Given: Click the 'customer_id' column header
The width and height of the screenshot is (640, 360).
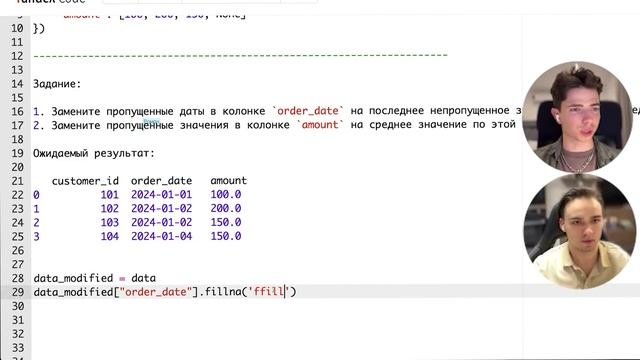Looking at the screenshot, I should [x=85, y=181].
